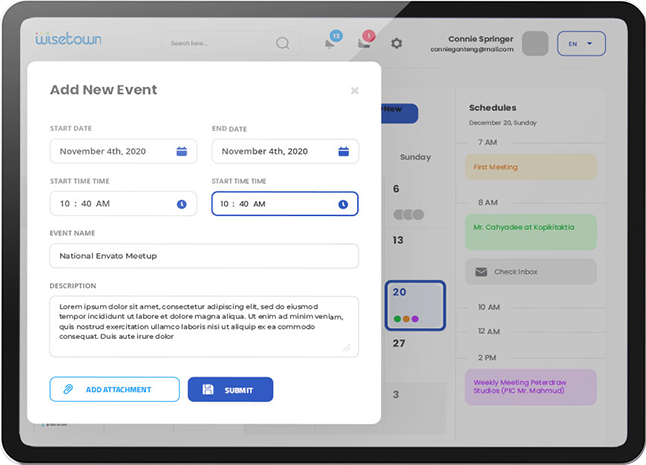Click the clock icon in first start time field
Viewport: 646px width, 465px height.
[182, 204]
